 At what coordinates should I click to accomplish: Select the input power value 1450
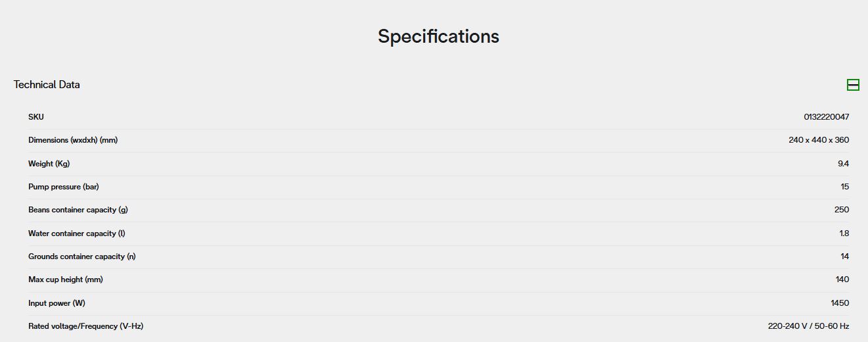840,303
